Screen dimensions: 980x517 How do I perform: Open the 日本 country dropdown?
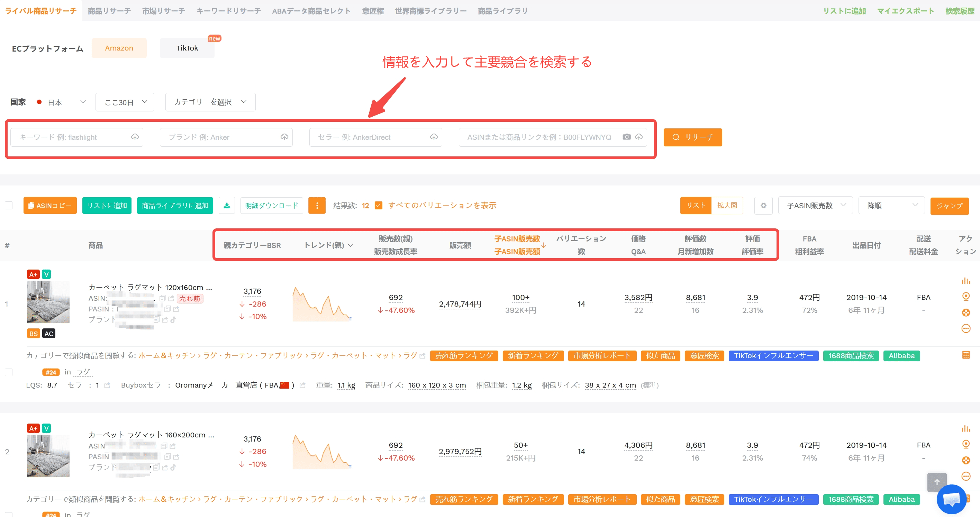(61, 102)
